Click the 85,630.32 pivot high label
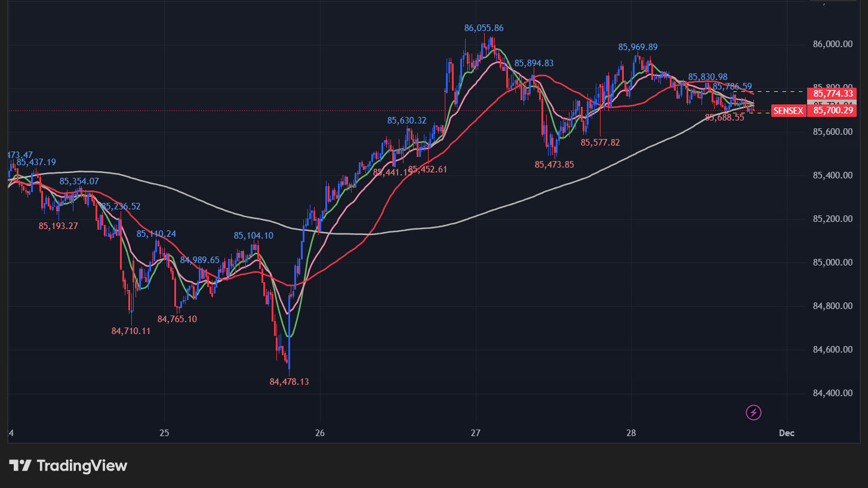This screenshot has height=488, width=868. click(x=407, y=121)
